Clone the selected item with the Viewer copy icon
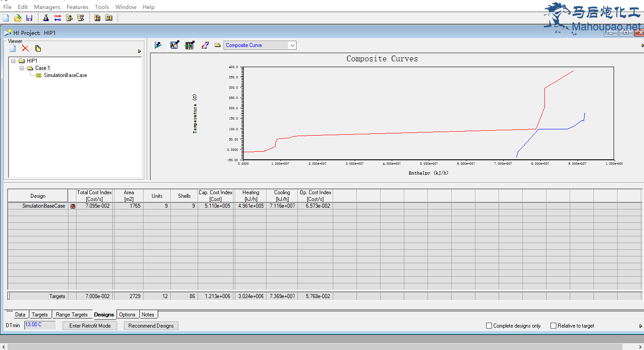Viewport: 644px width, 350px height. (38, 48)
